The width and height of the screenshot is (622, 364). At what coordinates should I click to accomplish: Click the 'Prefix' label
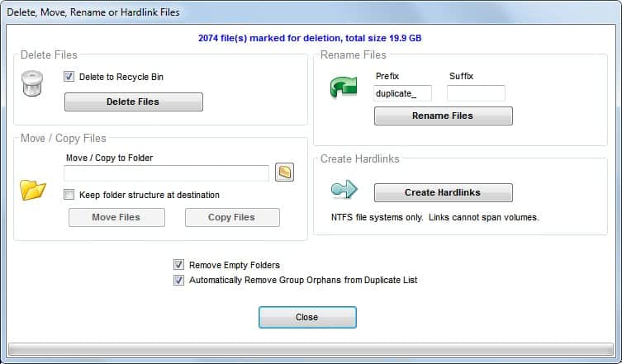pyautogui.click(x=387, y=76)
